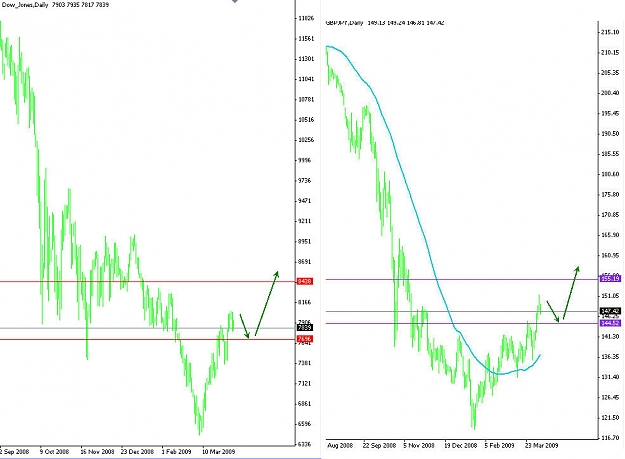This screenshot has height=459, width=625.
Task: Click the 151.05 price scale value
Action: click(x=610, y=296)
